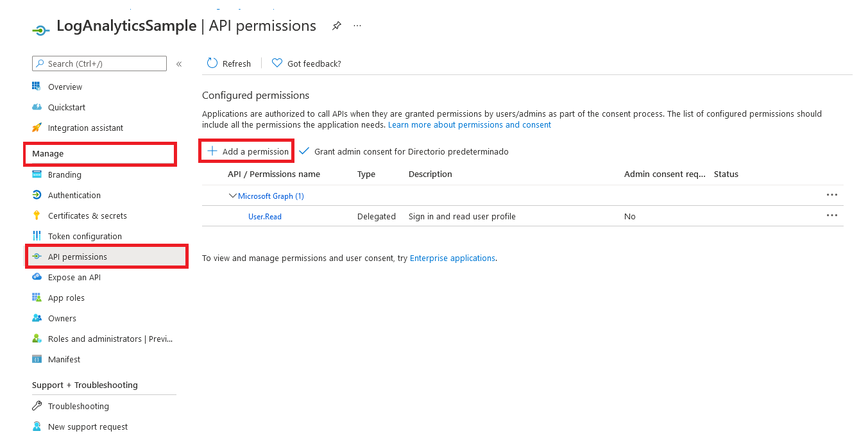Switch to the Overview page
Viewport: 868px width, 438px height.
pos(65,87)
